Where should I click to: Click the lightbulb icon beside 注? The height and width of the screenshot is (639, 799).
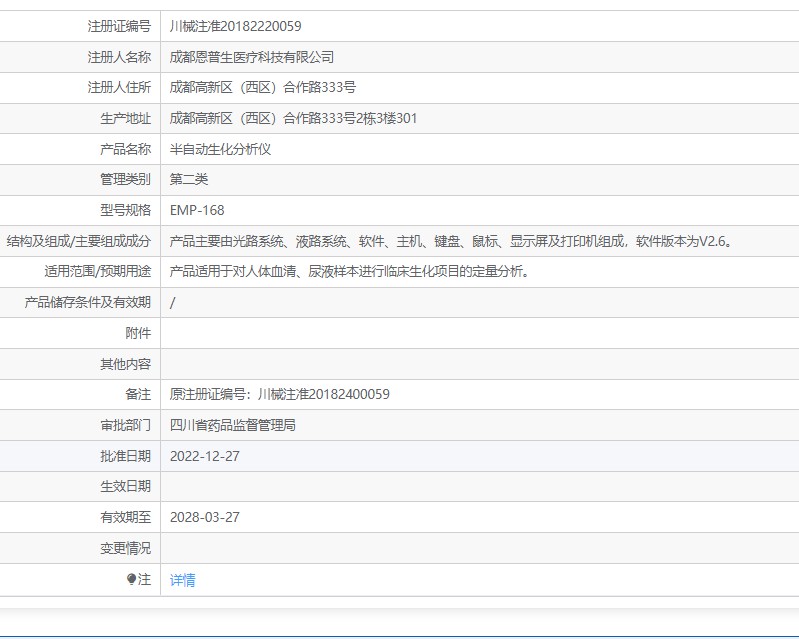pos(131,579)
